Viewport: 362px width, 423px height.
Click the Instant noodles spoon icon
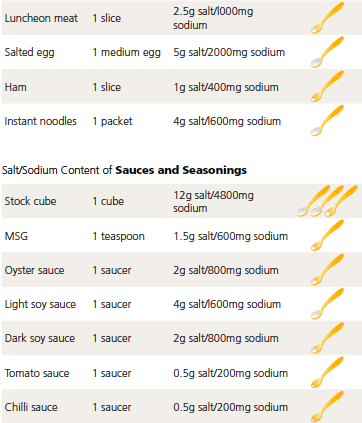pyautogui.click(x=327, y=121)
